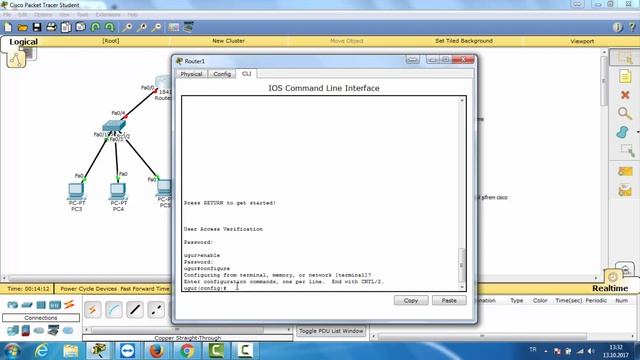Viewport: 640px width, 360px height.
Task: Select the CLI tab in Router1
Action: [x=246, y=73]
